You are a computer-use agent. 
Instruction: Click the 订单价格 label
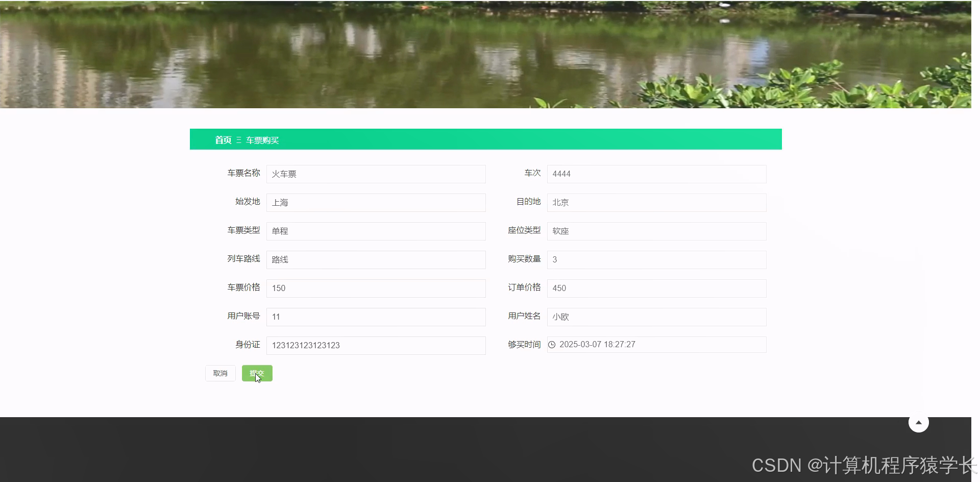click(524, 287)
